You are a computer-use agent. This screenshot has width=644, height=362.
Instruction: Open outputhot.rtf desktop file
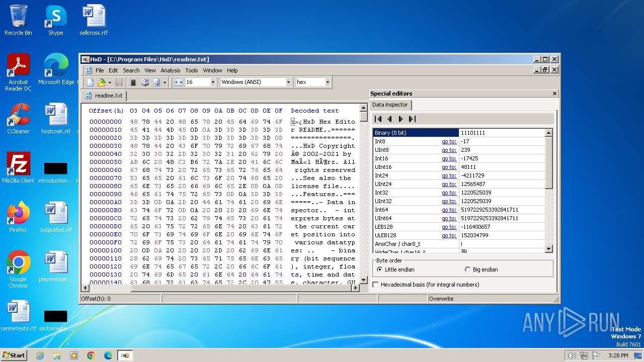[56, 217]
